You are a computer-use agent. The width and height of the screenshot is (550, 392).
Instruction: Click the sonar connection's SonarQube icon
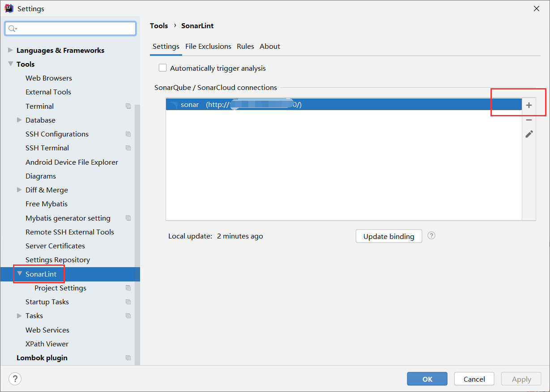tap(174, 105)
